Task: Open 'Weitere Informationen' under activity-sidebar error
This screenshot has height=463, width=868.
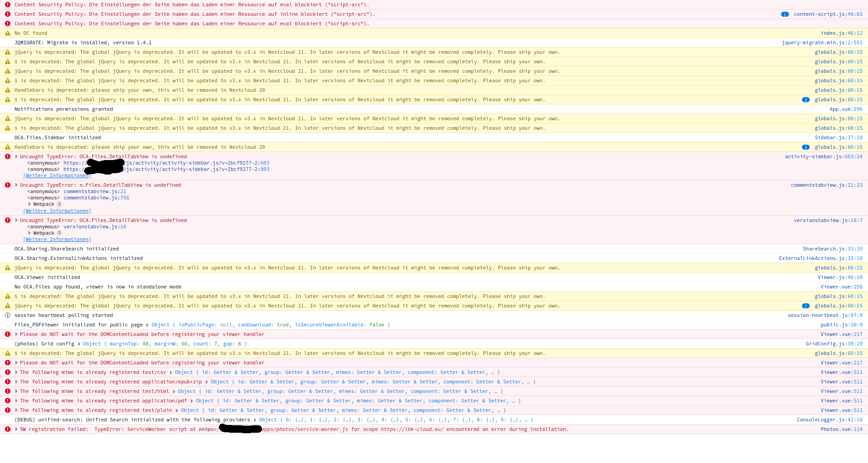Action: 57,175
